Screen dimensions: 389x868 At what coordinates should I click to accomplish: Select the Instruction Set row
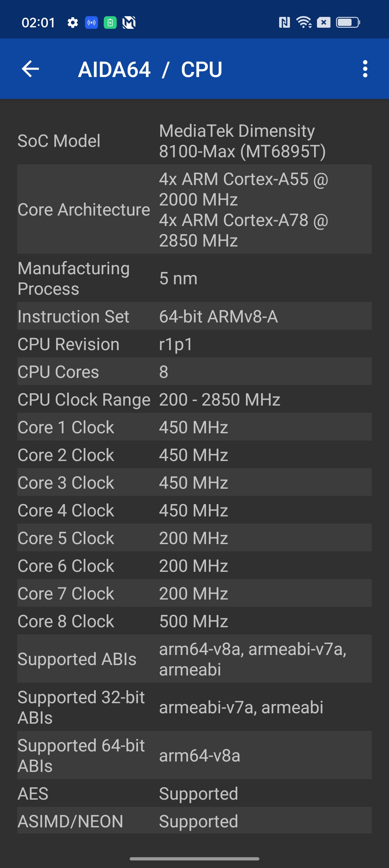(194, 316)
